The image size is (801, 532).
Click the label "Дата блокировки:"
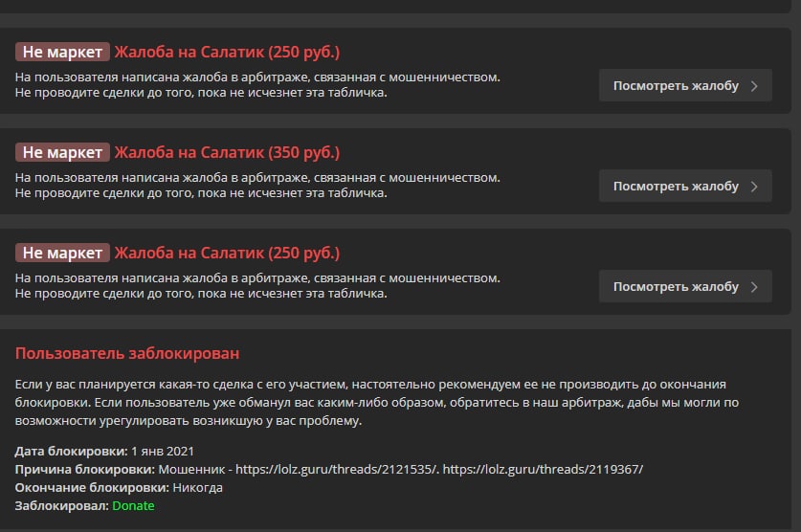point(71,452)
